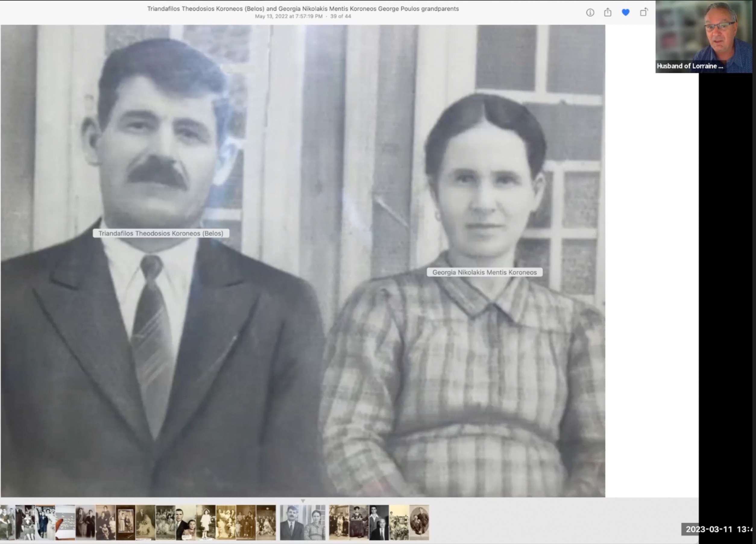Click the Rotate photo icon
Image resolution: width=756 pixels, height=544 pixels.
[x=644, y=13]
